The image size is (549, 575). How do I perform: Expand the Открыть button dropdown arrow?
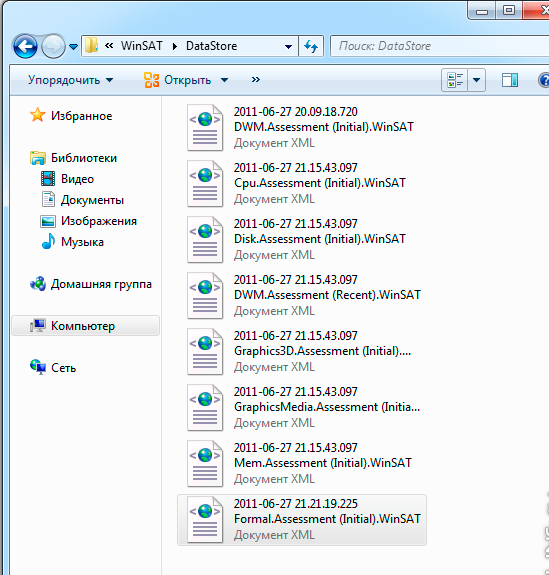tap(224, 80)
